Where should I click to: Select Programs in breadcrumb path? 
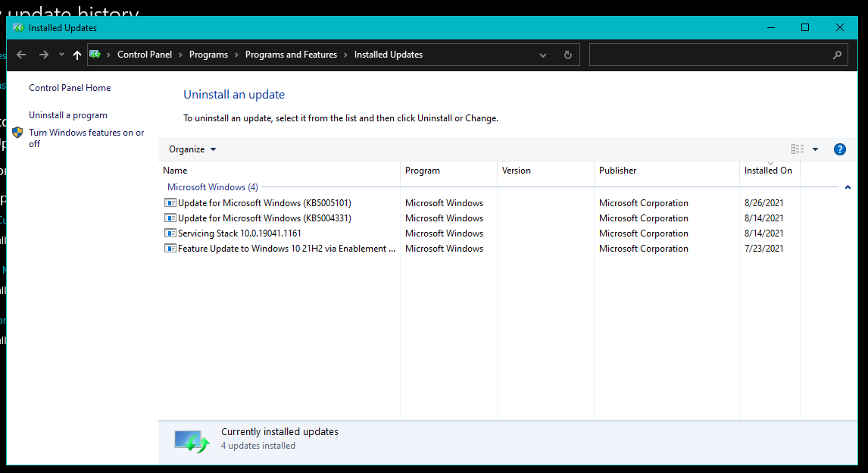[x=209, y=55]
